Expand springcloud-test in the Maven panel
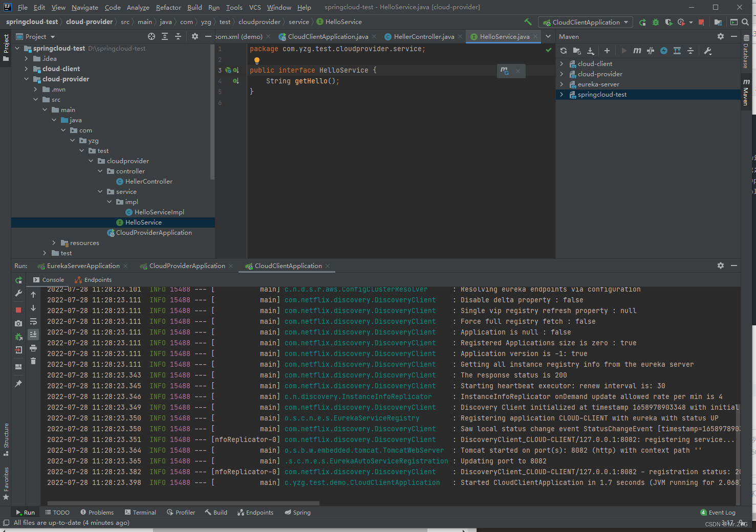This screenshot has width=756, height=532. [561, 95]
